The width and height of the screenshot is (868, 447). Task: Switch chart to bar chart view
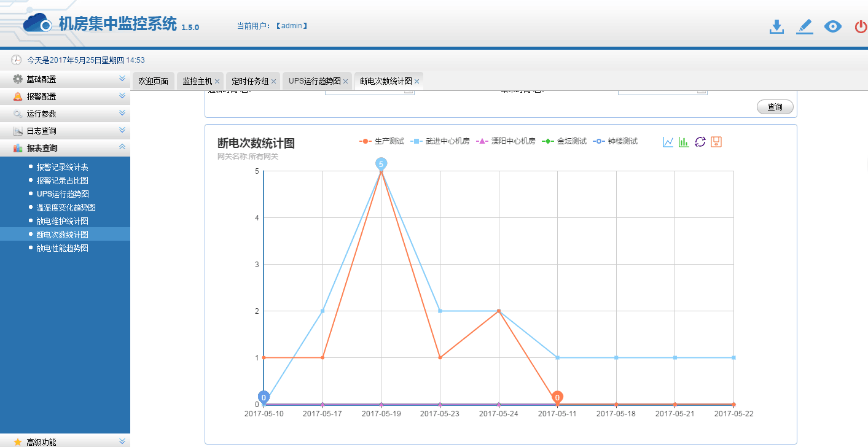click(x=684, y=141)
